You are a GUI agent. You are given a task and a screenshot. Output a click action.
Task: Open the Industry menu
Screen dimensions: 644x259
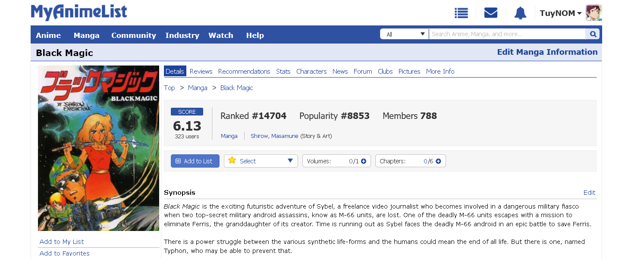[182, 35]
